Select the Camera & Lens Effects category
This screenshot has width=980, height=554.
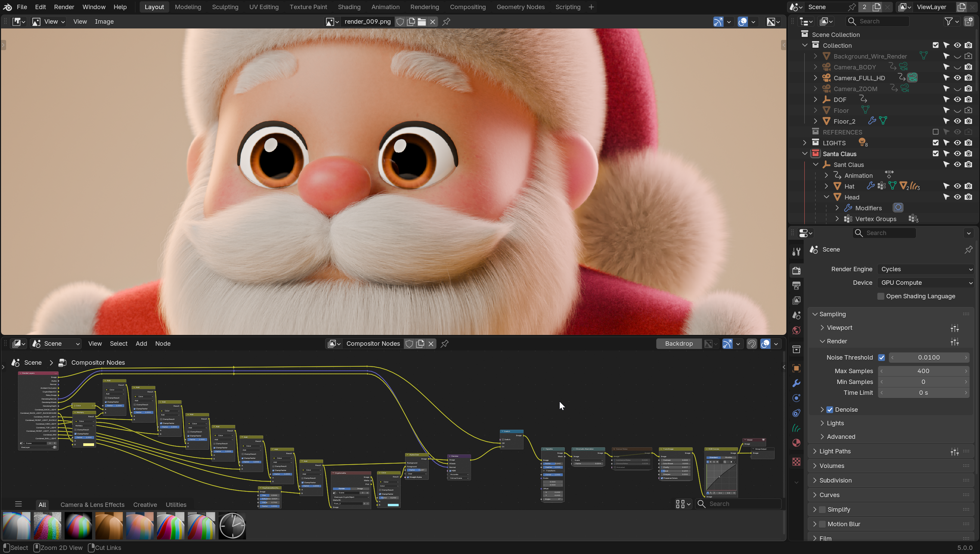click(92, 505)
